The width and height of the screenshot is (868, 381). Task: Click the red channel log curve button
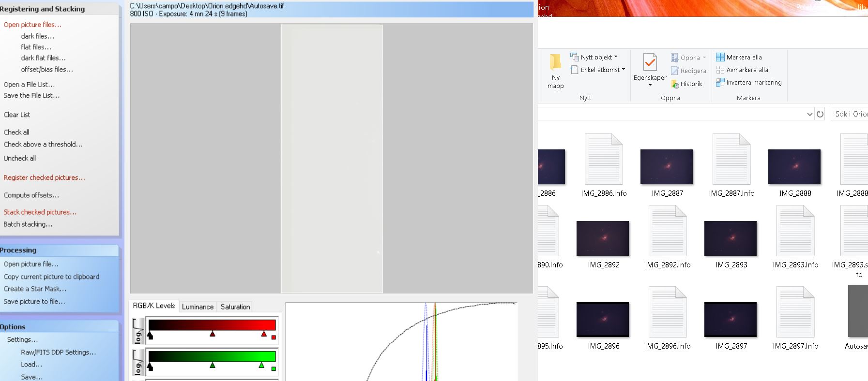tap(138, 331)
